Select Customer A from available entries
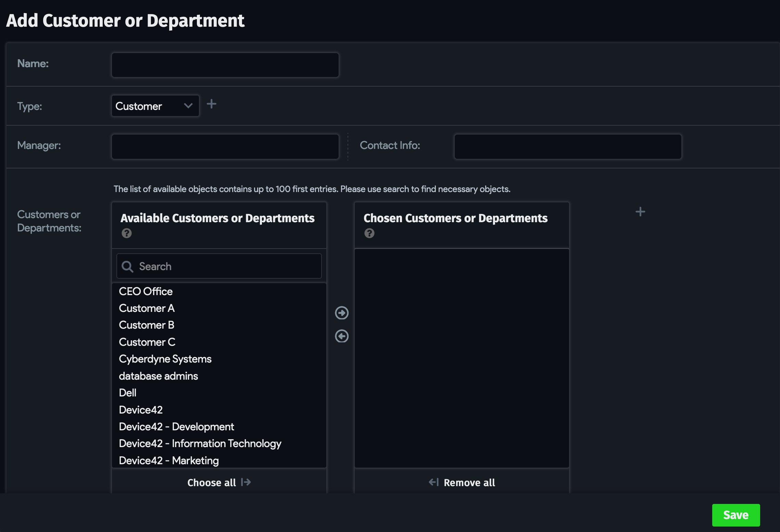 coord(147,308)
